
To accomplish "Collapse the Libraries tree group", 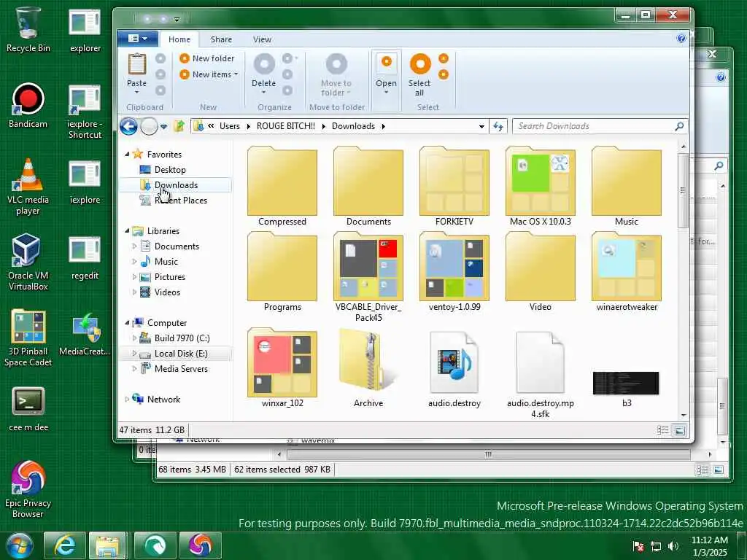I will pos(127,230).
